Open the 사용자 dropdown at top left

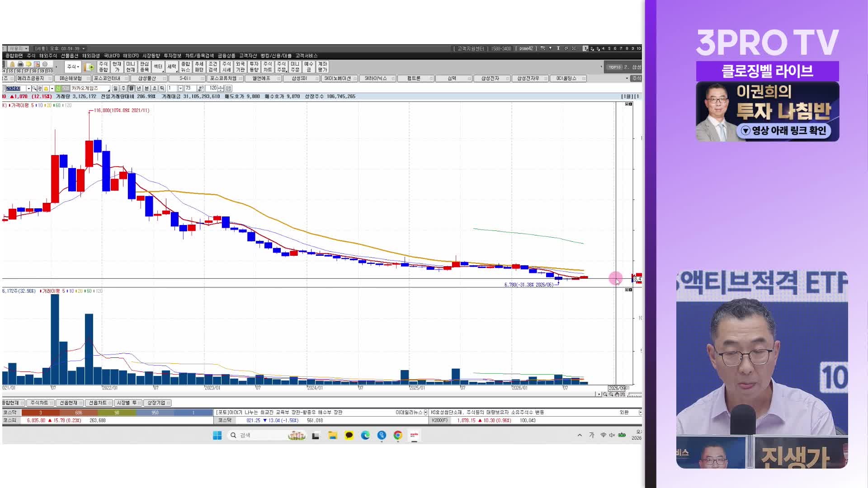[19, 48]
